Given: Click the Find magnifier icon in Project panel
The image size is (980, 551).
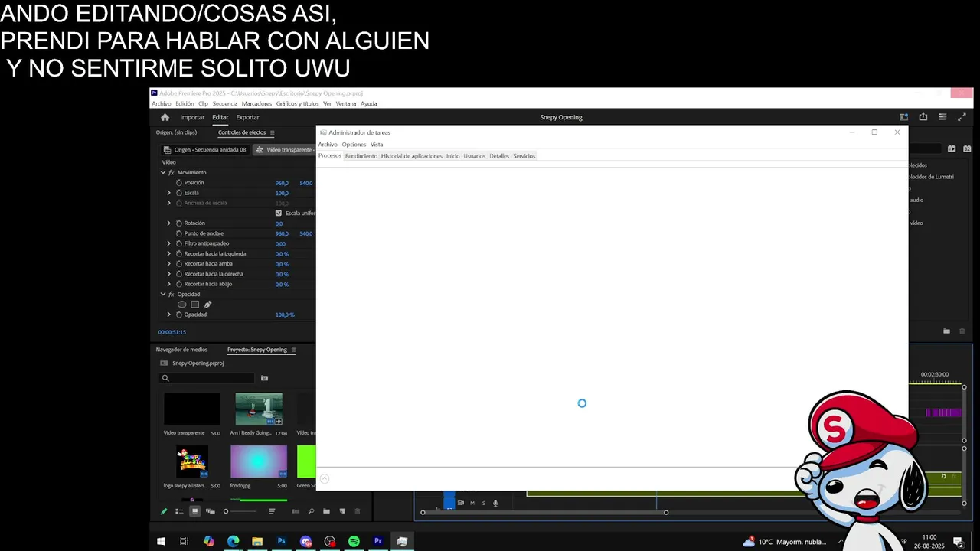Looking at the screenshot, I should [311, 511].
